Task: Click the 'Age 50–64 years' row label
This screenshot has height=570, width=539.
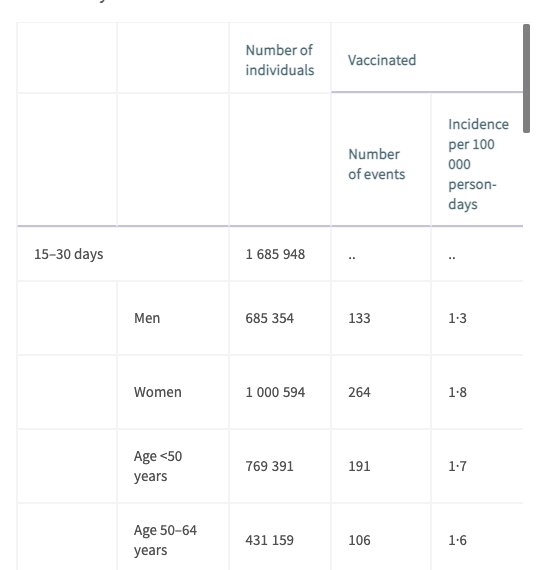Action: point(165,540)
